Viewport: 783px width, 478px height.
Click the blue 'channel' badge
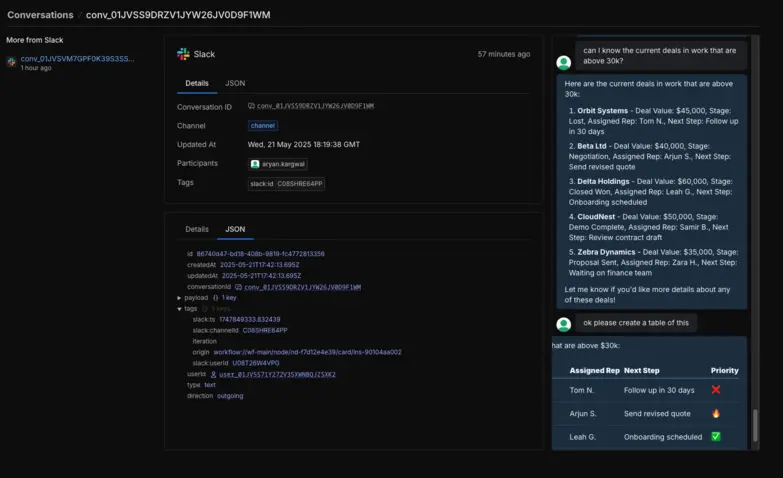[263, 125]
